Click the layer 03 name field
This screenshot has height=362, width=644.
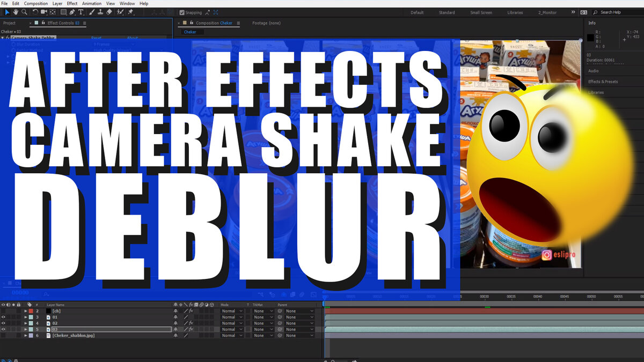click(111, 329)
